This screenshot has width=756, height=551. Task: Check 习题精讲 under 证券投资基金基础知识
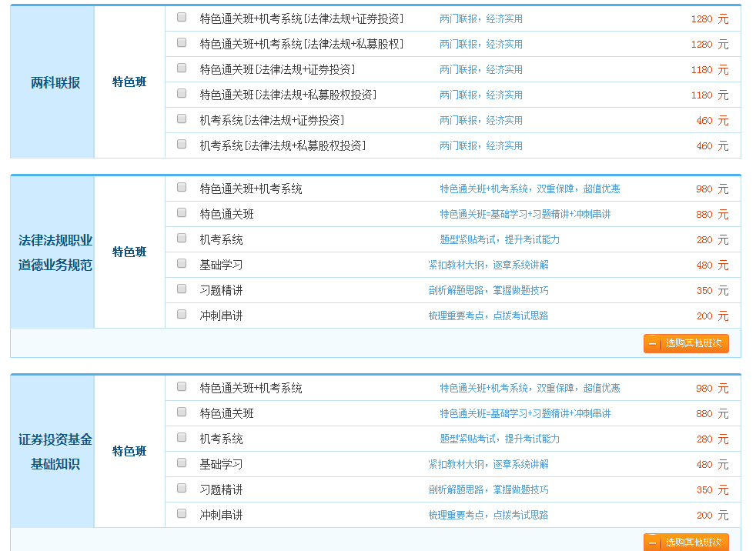point(182,489)
